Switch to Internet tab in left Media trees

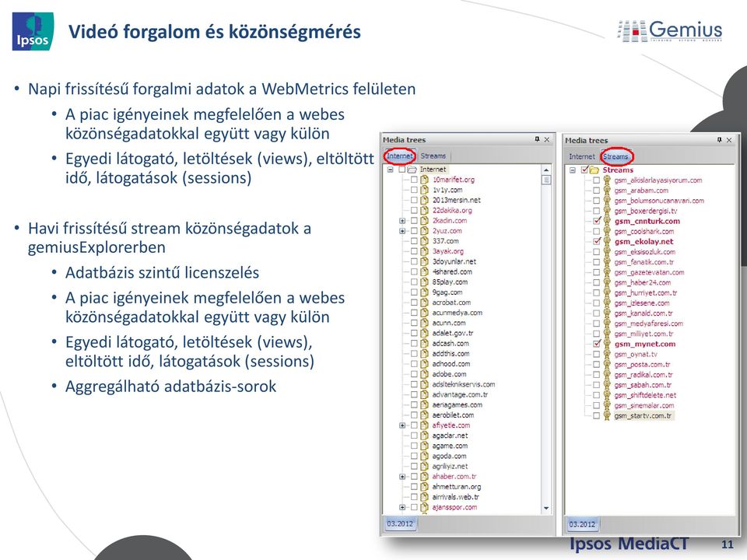point(399,156)
